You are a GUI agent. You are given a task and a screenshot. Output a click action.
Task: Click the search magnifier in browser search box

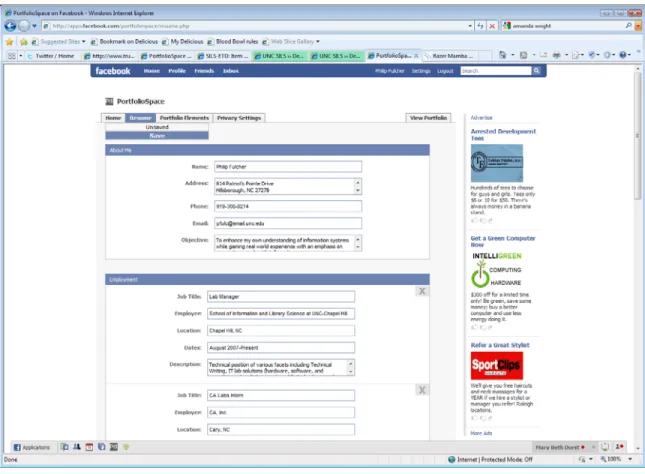[x=629, y=26]
